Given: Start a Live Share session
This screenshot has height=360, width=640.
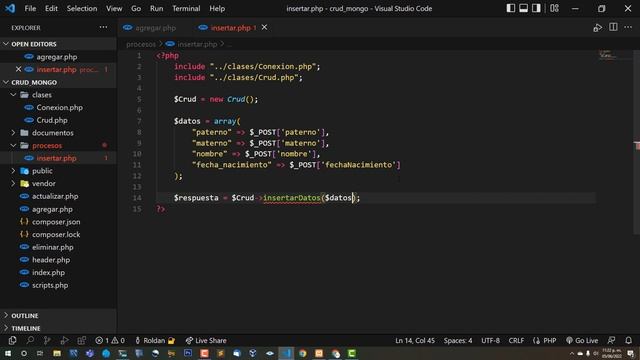Looking at the screenshot, I should pyautogui.click(x=206, y=340).
